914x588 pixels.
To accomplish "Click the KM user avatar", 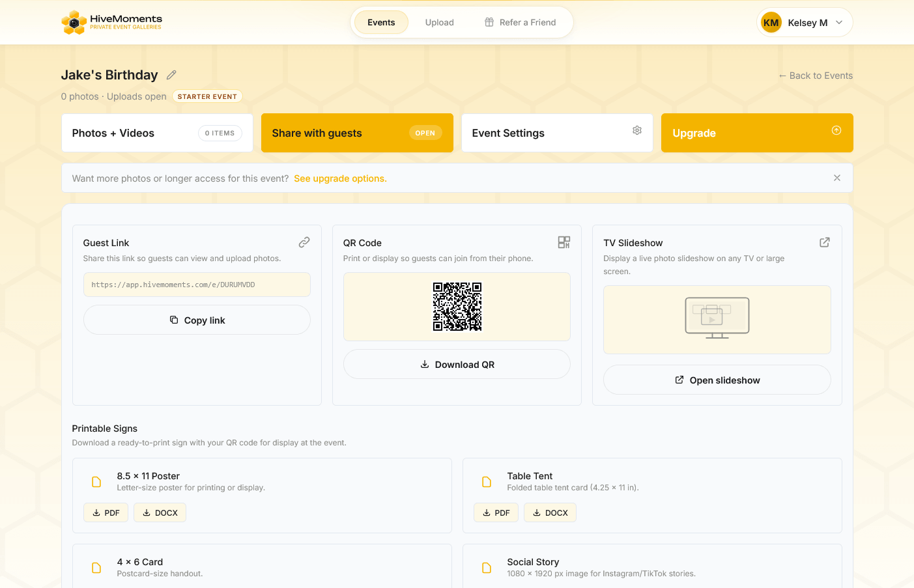I will 771,23.
